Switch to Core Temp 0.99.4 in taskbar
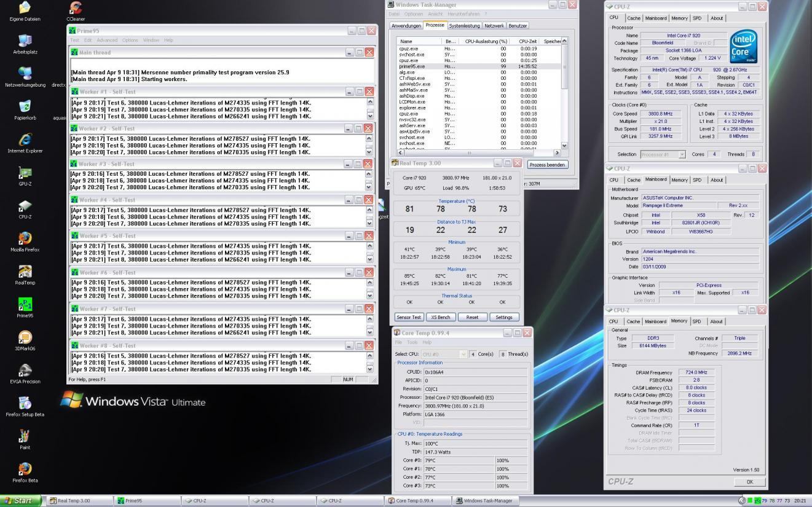 (419, 501)
